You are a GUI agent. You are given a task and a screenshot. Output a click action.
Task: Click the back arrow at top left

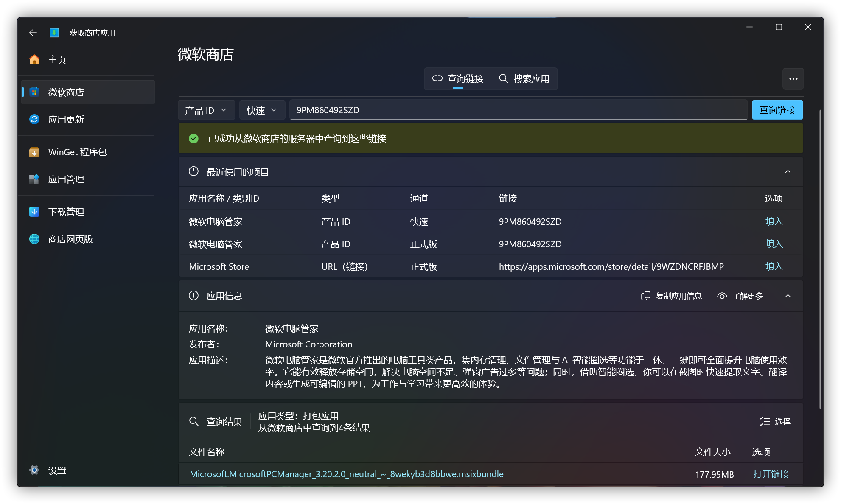(33, 33)
